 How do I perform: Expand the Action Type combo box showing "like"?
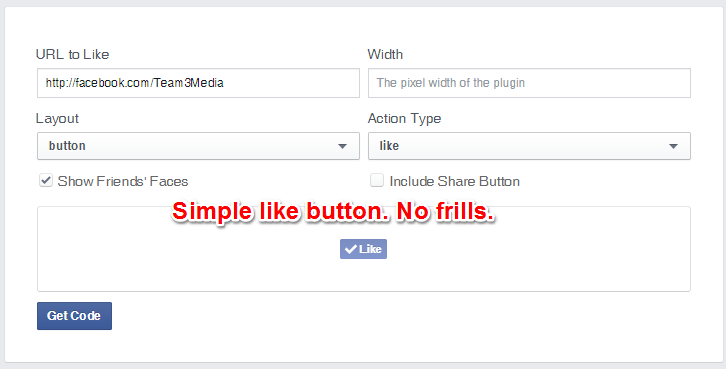coord(529,146)
